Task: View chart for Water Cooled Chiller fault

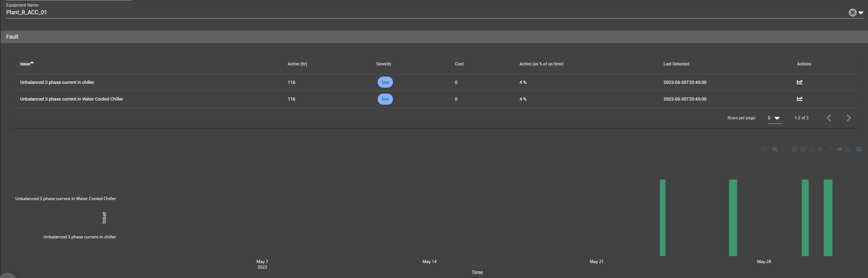Action: click(x=799, y=99)
